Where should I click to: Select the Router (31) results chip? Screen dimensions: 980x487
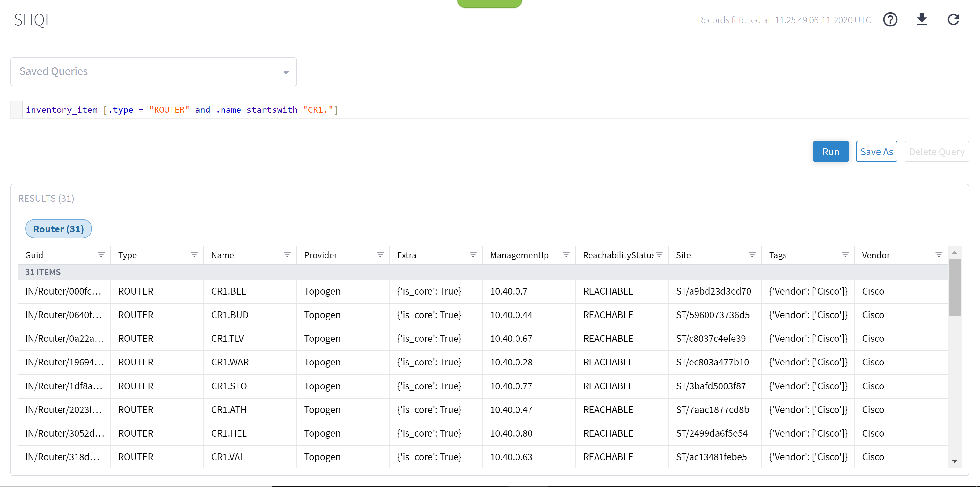tap(58, 229)
